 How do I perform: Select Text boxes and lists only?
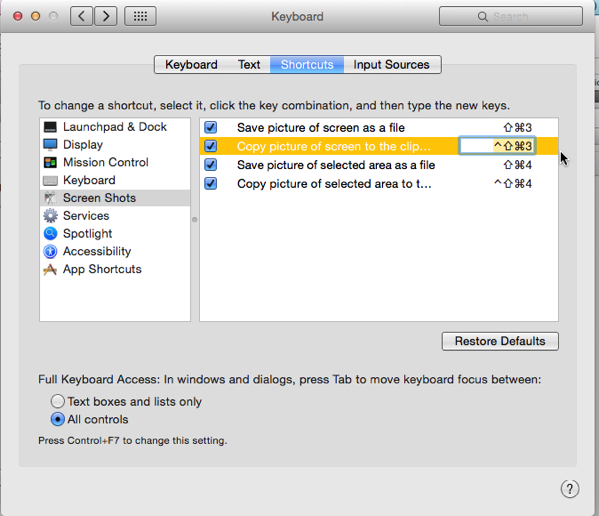click(x=57, y=401)
